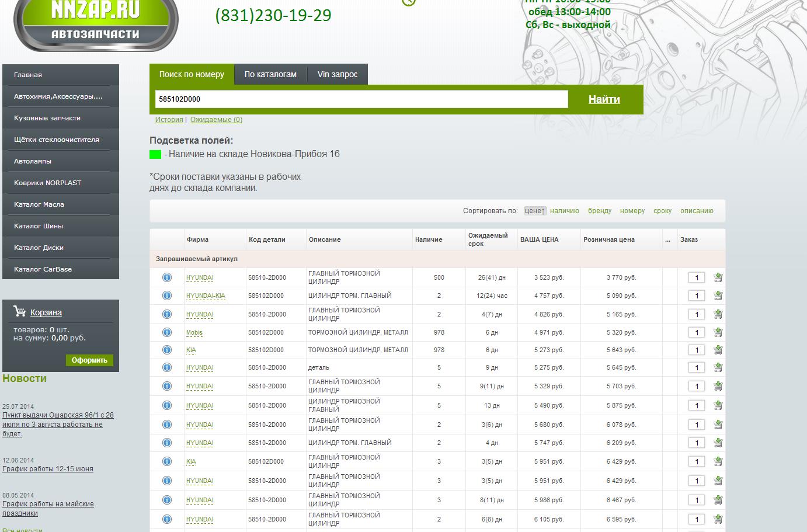Screen dimensions: 807x532
Task: Click phone number (831)230-19-29
Action: (x=273, y=15)
